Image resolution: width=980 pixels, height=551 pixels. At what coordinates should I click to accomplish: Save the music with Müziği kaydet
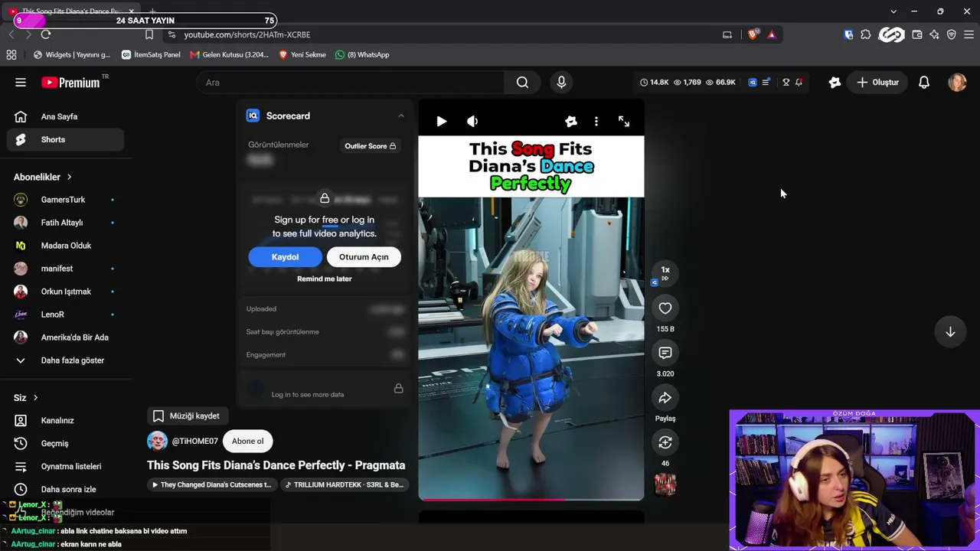tap(187, 416)
